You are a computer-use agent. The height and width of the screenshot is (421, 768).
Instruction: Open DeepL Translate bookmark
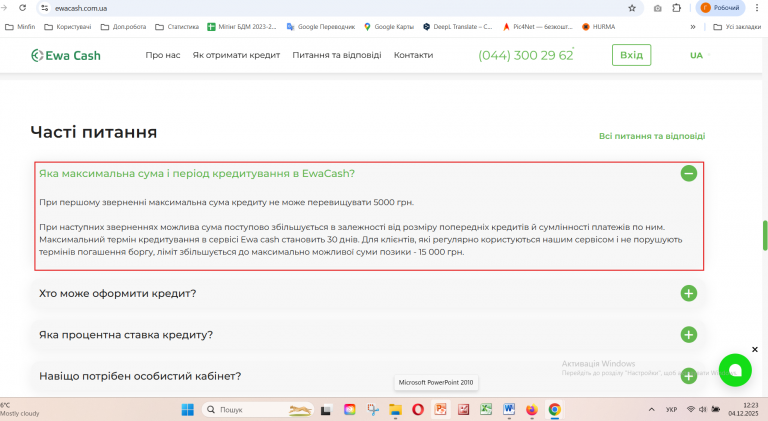click(457, 27)
